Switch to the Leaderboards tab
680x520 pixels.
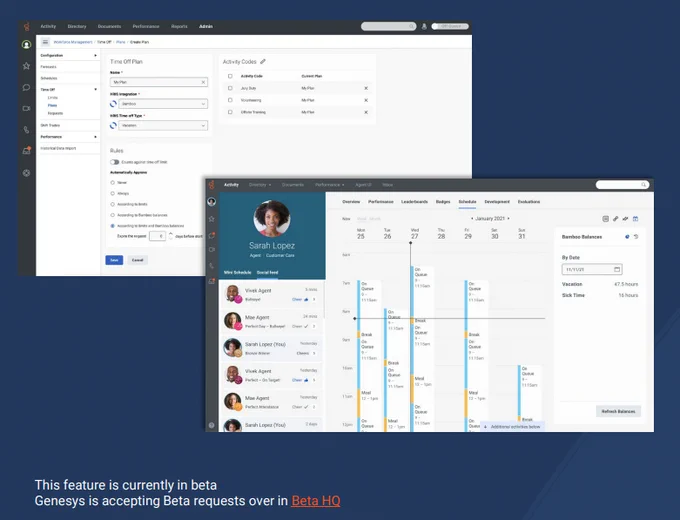[415, 202]
